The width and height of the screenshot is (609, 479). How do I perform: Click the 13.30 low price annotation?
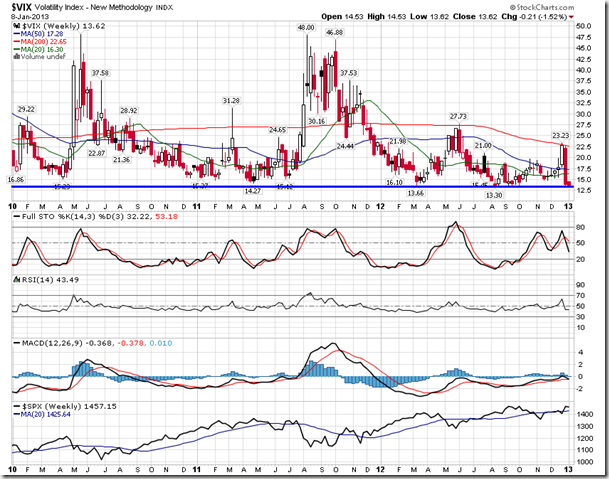493,195
